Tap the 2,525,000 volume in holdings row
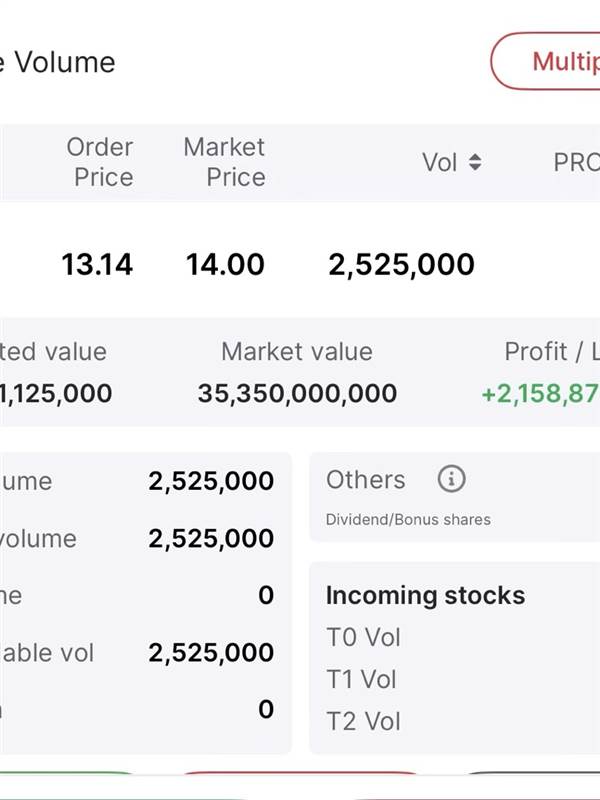Viewport: 600px width, 800px height. click(x=402, y=265)
